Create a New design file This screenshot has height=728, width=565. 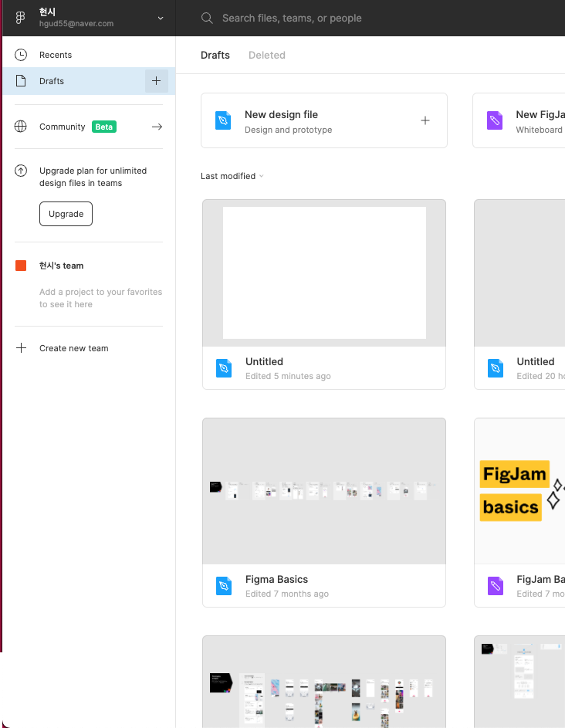(324, 120)
